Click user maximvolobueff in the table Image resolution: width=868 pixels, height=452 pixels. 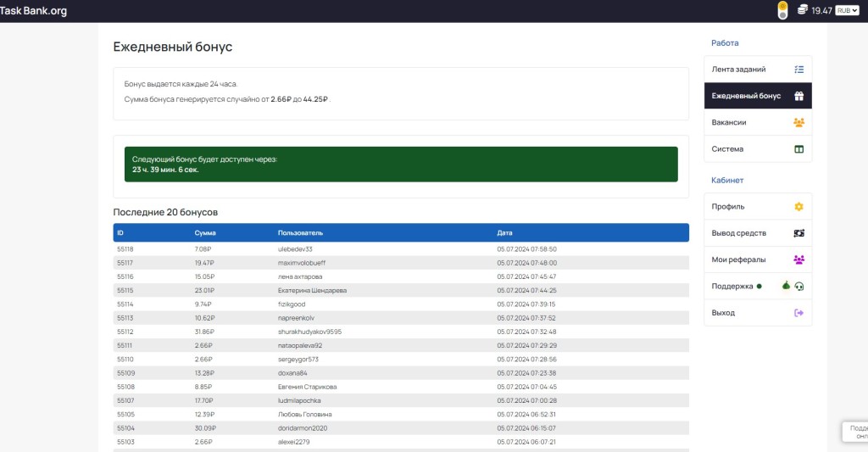coord(302,263)
